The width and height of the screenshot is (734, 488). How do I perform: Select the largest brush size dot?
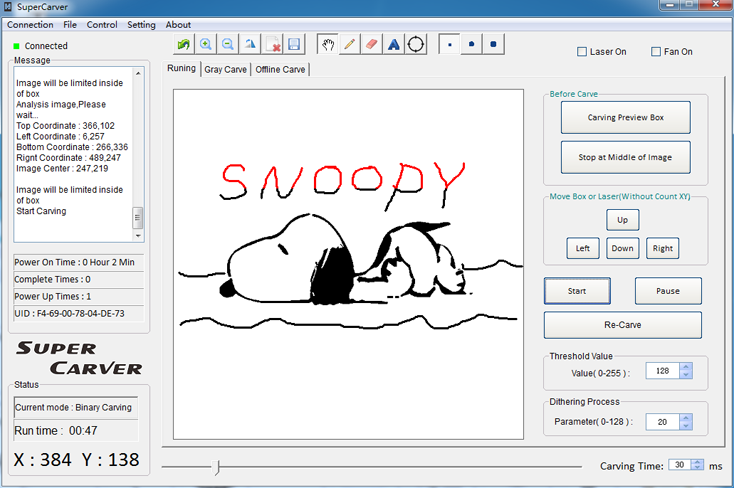494,44
